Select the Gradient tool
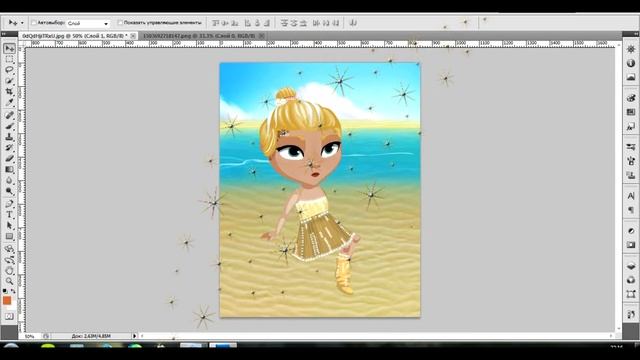The width and height of the screenshot is (640, 360). pyautogui.click(x=9, y=169)
